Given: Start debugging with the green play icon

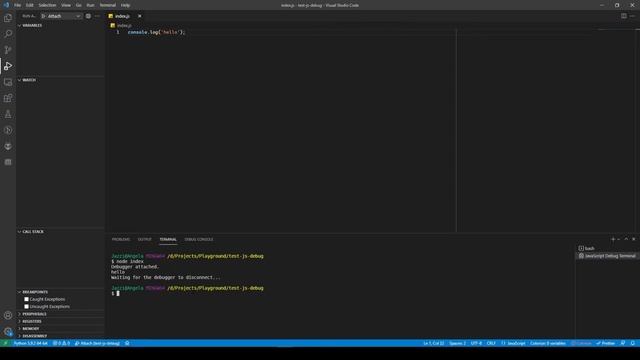Looking at the screenshot, I should [44, 16].
